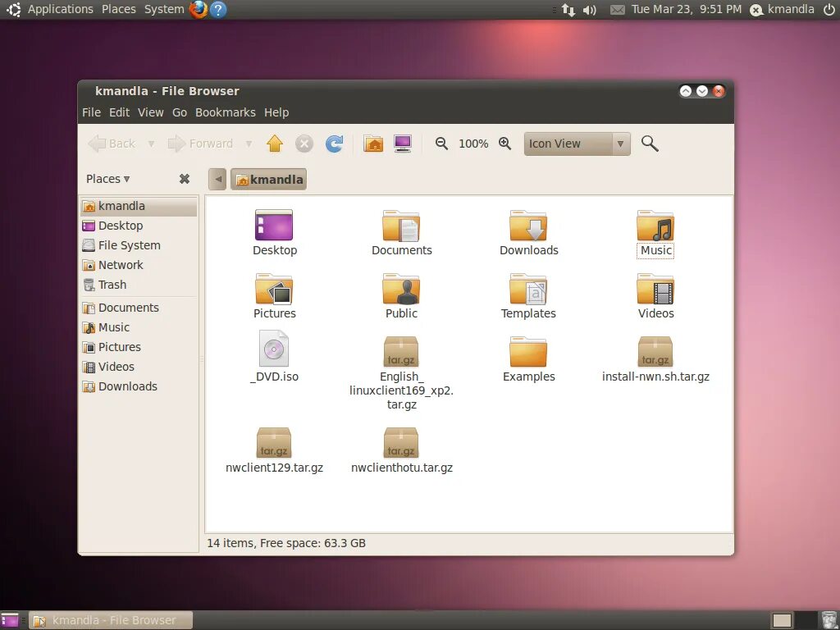Open the Edit menu
The image size is (840, 630).
(120, 112)
